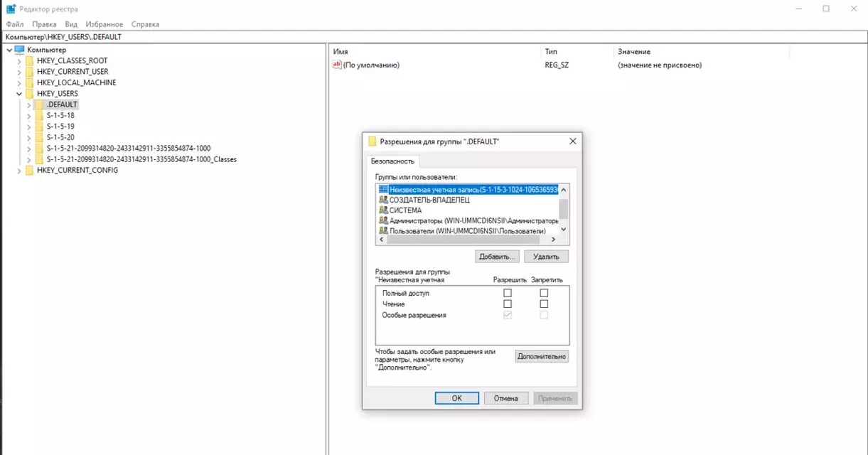Open the Вид menu

coord(71,24)
